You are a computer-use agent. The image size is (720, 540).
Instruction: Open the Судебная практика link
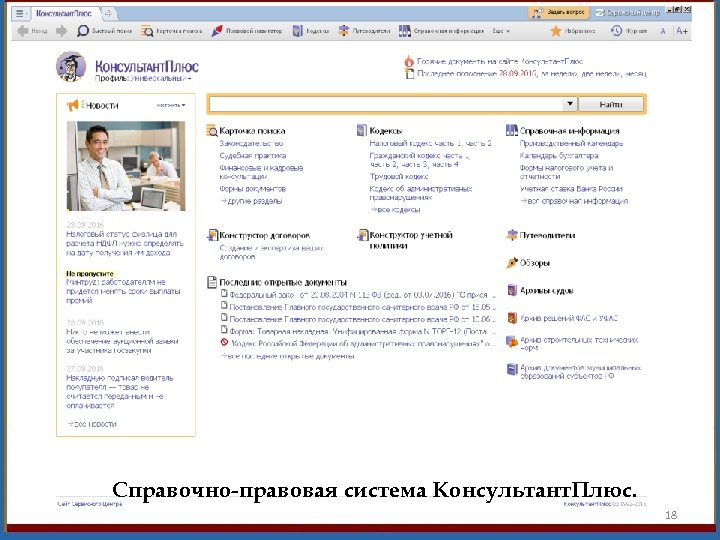253,156
